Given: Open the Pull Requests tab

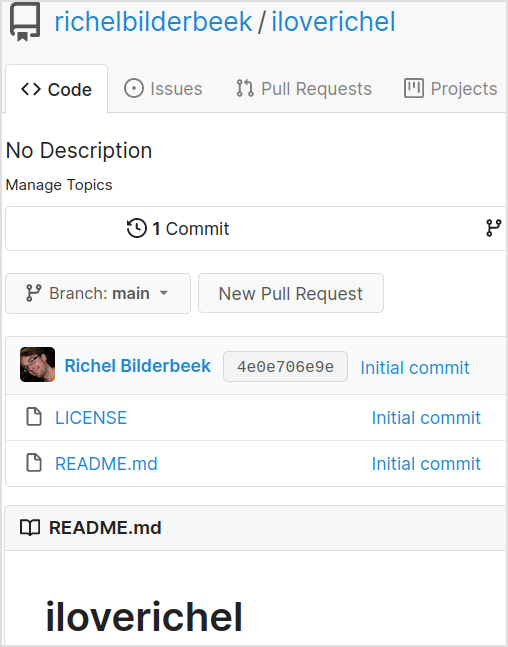Looking at the screenshot, I should coord(304,89).
